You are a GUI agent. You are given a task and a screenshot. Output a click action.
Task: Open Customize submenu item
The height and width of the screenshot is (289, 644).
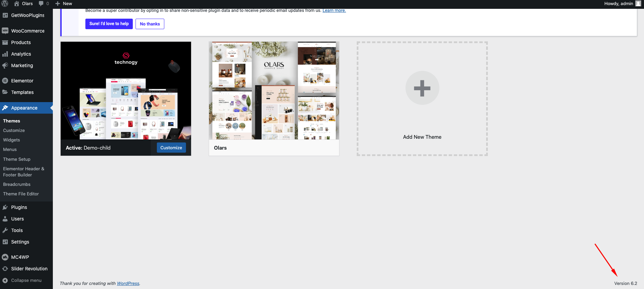click(x=14, y=130)
